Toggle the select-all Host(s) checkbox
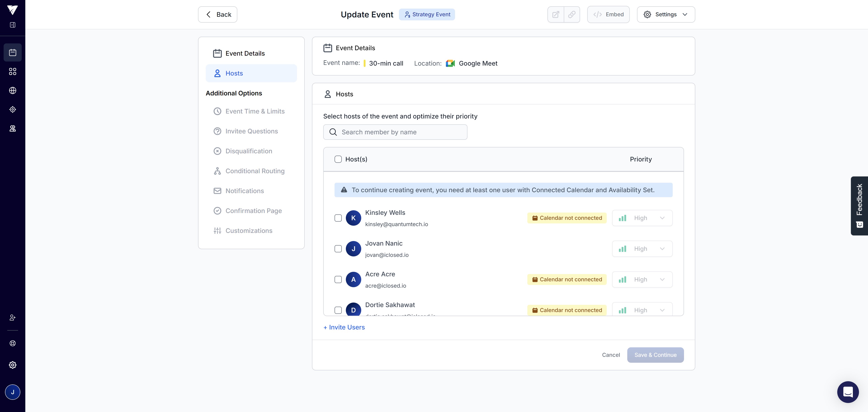Image resolution: width=868 pixels, height=412 pixels. click(338, 159)
